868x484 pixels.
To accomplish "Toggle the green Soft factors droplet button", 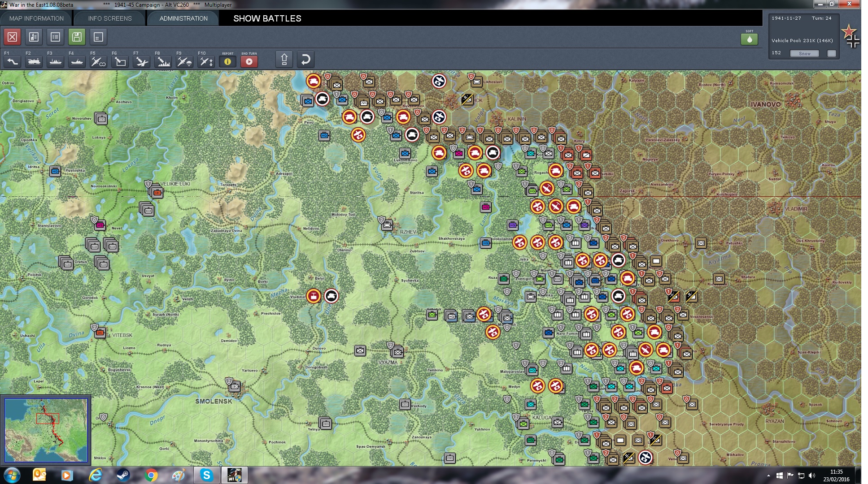I will 749,39.
